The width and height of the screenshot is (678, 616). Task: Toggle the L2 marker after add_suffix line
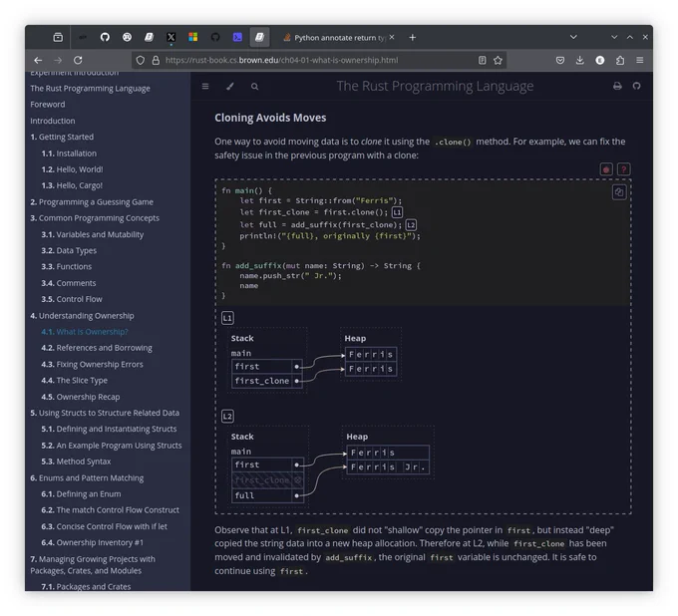pyautogui.click(x=411, y=225)
